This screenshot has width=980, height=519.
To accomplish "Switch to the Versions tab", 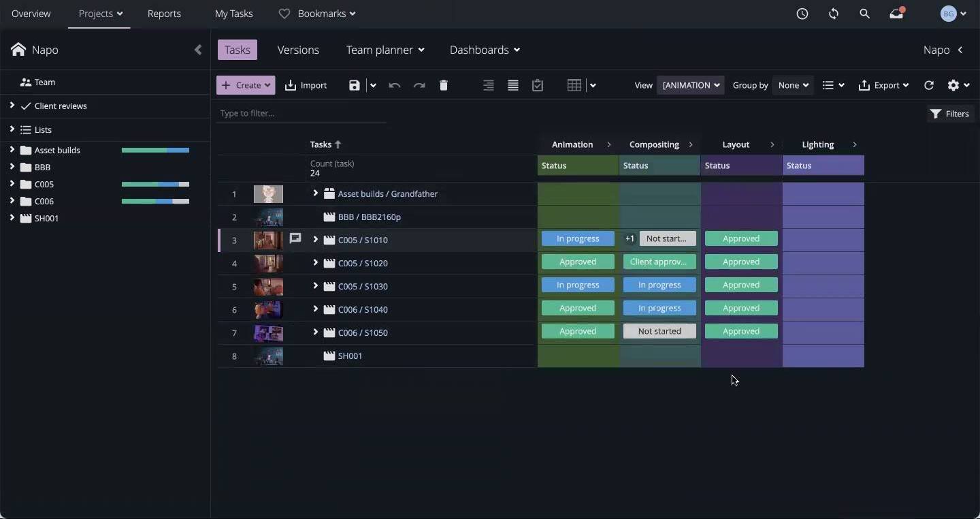I will pyautogui.click(x=298, y=50).
